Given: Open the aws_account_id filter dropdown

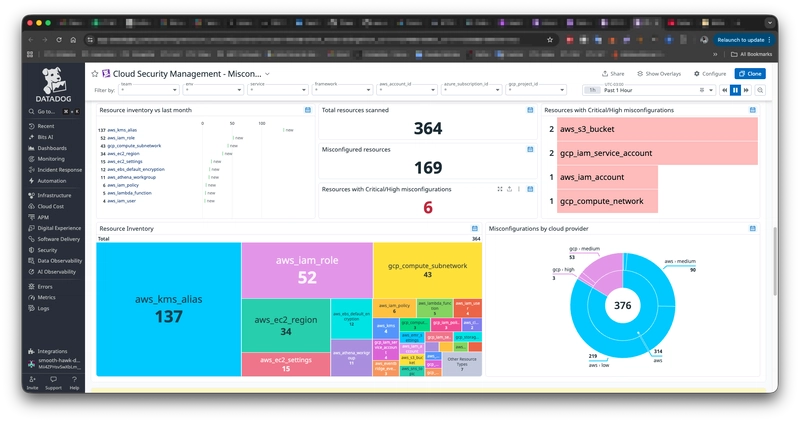Looking at the screenshot, I should point(407,90).
